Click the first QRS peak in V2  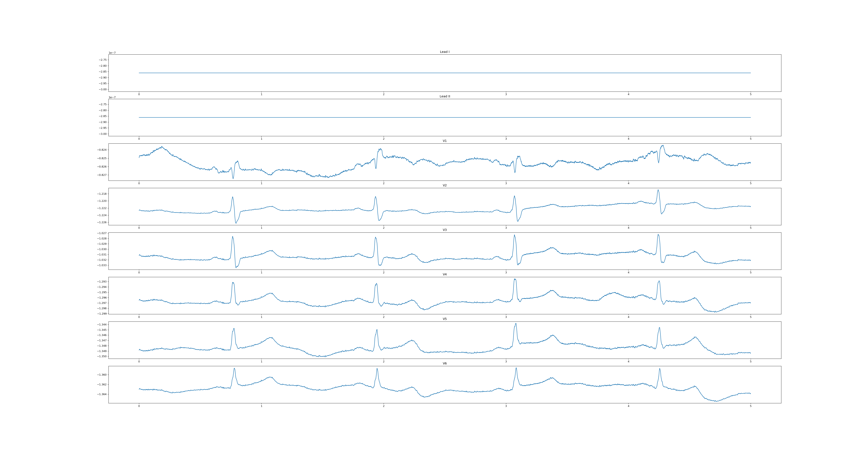point(233,197)
